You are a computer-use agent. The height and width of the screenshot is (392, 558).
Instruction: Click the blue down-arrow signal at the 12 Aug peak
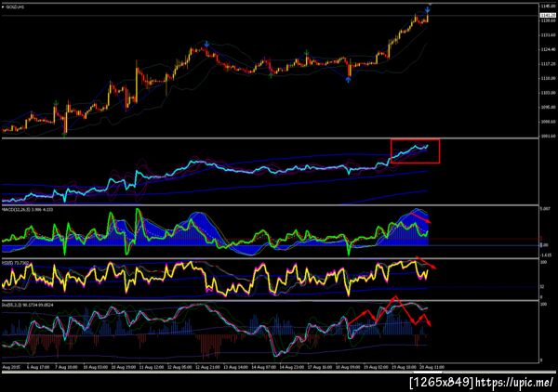pyautogui.click(x=206, y=44)
